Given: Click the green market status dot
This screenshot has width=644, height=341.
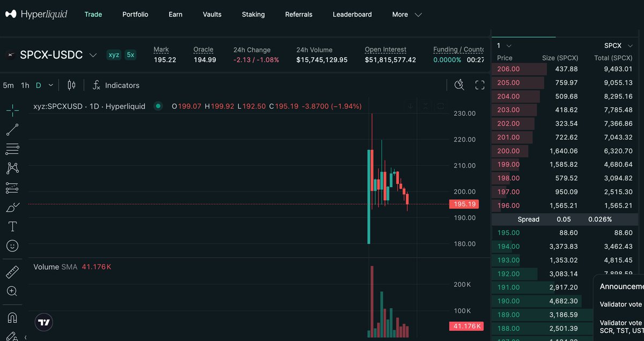Looking at the screenshot, I should pyautogui.click(x=158, y=106).
